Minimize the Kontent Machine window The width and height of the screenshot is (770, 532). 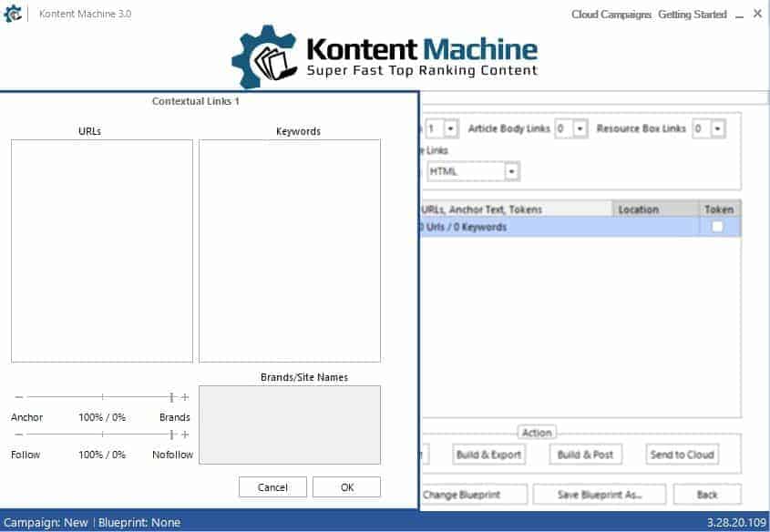[x=740, y=15]
